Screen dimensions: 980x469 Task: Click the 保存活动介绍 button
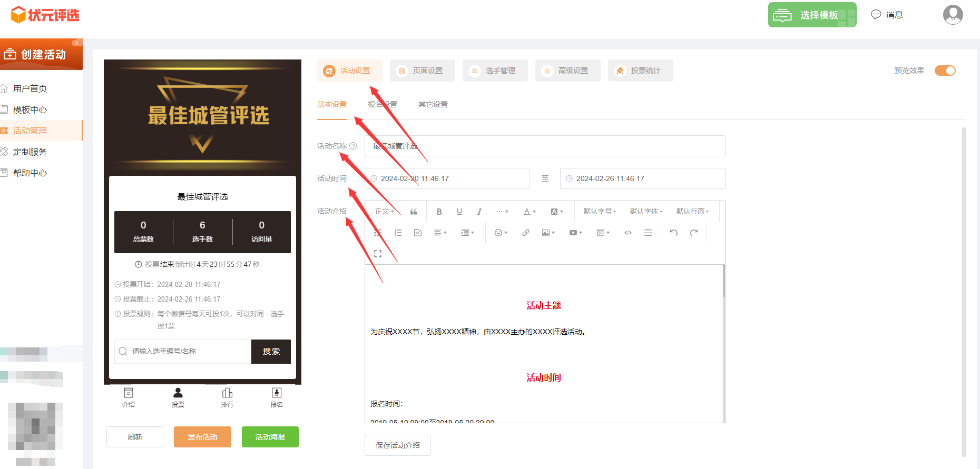click(397, 445)
